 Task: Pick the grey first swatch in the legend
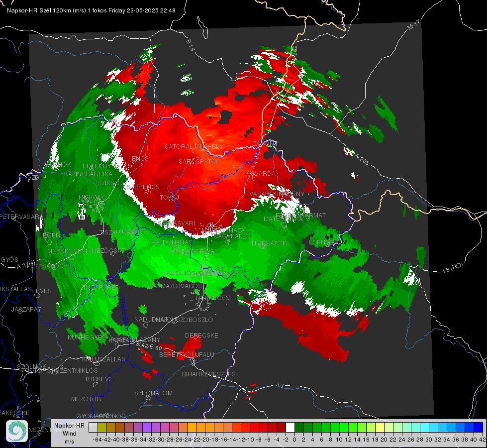[93, 428]
